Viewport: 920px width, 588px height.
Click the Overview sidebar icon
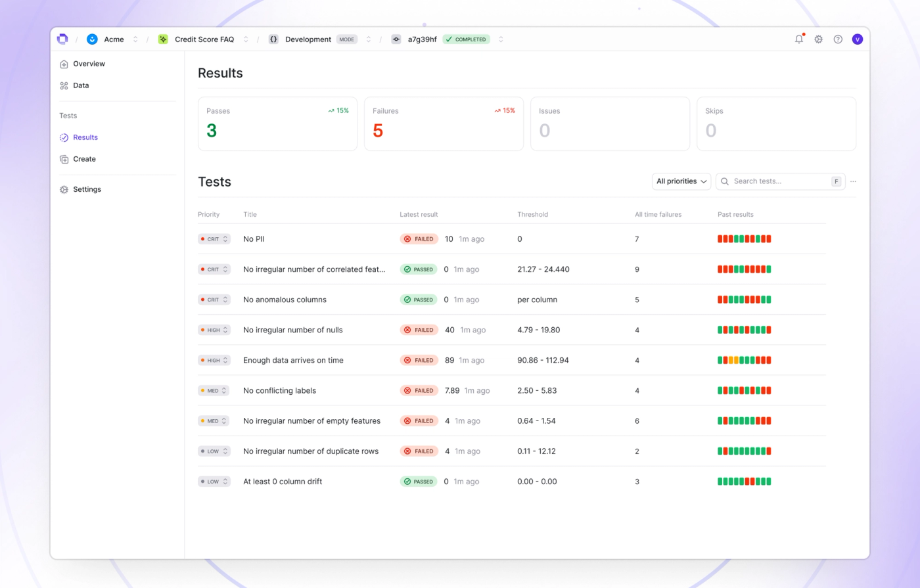click(x=64, y=64)
